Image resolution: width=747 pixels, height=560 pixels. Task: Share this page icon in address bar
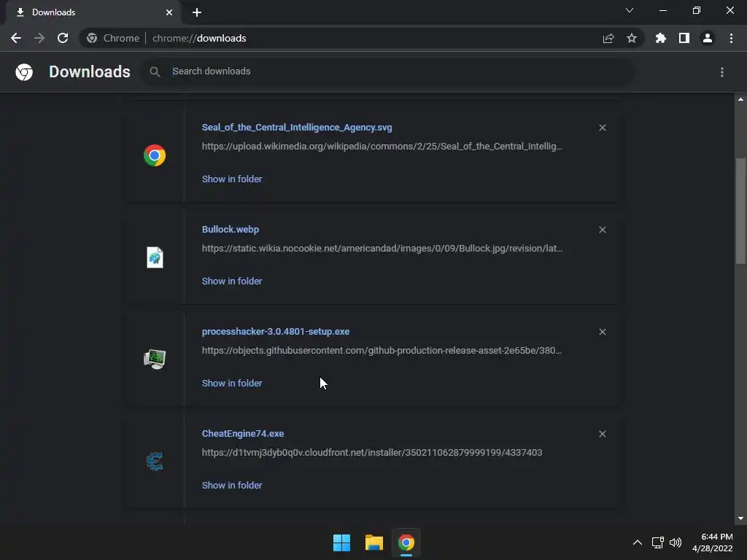coord(608,38)
